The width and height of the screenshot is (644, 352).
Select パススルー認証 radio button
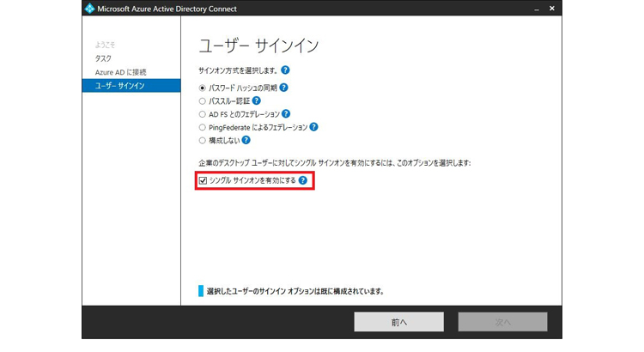tap(202, 101)
